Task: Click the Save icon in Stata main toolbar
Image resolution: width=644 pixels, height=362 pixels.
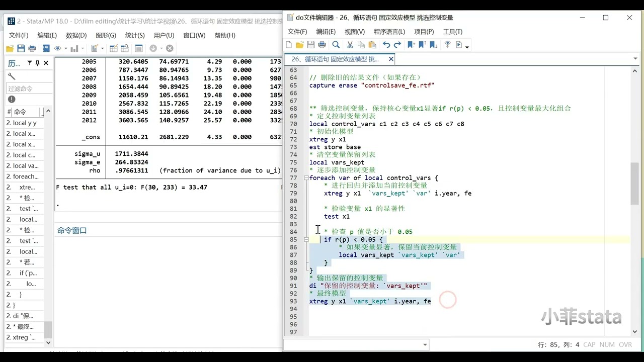Action: [x=21, y=48]
